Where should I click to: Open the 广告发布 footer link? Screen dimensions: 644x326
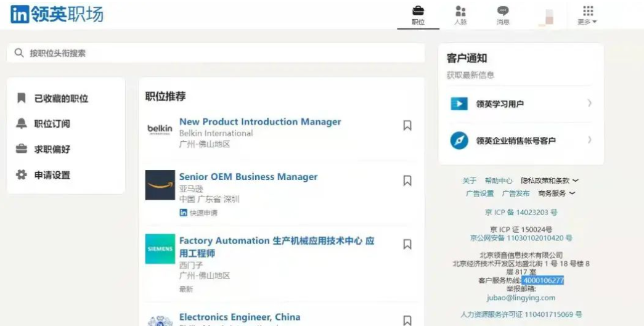point(516,194)
